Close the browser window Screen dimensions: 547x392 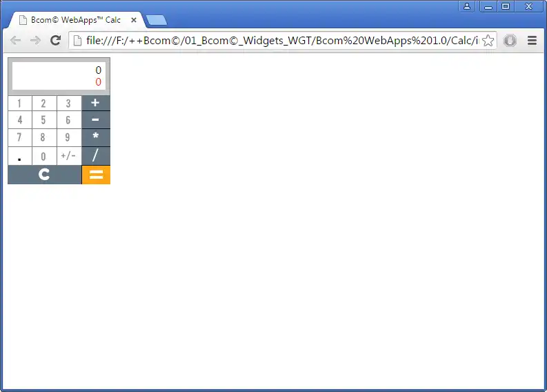tap(529, 6)
